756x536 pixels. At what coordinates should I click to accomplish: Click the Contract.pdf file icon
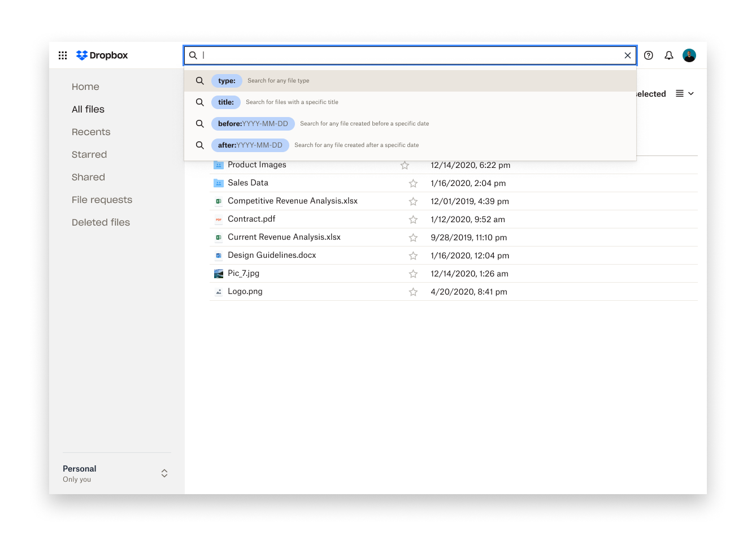pyautogui.click(x=219, y=219)
